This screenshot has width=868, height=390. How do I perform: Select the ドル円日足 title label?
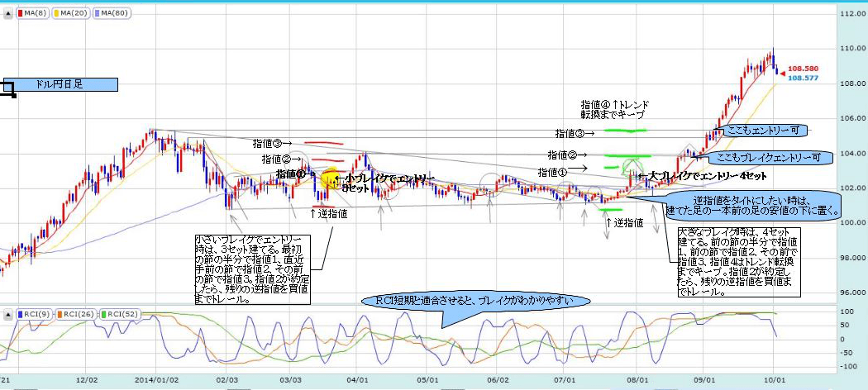pos(62,84)
